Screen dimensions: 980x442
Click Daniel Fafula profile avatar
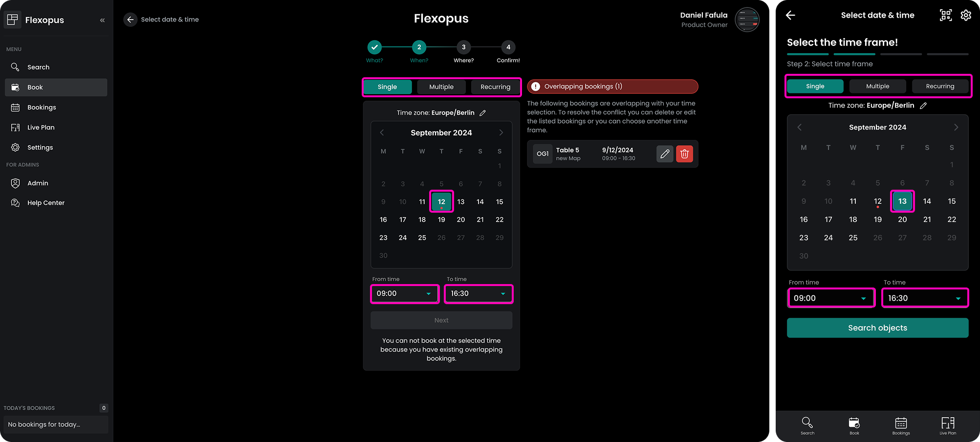[747, 20]
